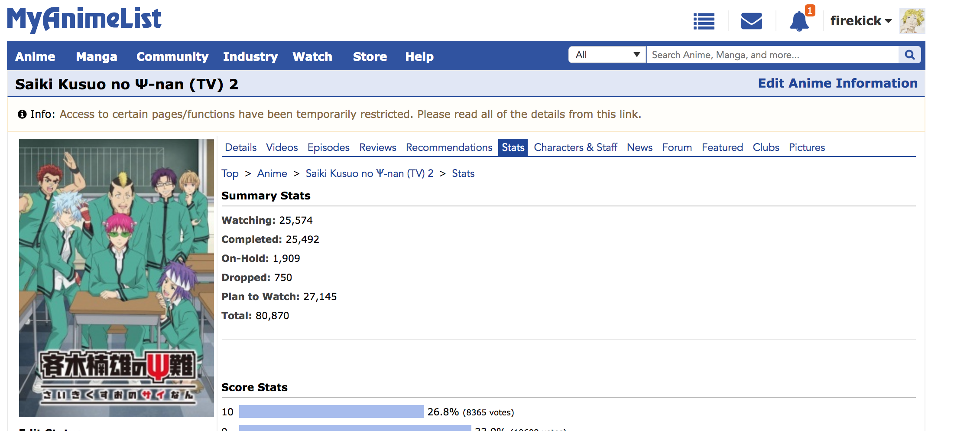This screenshot has width=980, height=431.
Task: Switch to the Forum tab
Action: click(677, 147)
